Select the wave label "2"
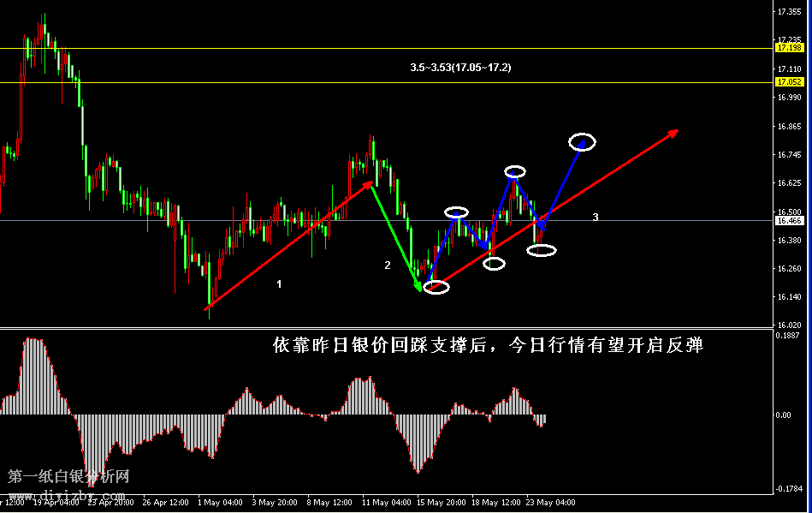This screenshot has width=812, height=513. point(387,265)
